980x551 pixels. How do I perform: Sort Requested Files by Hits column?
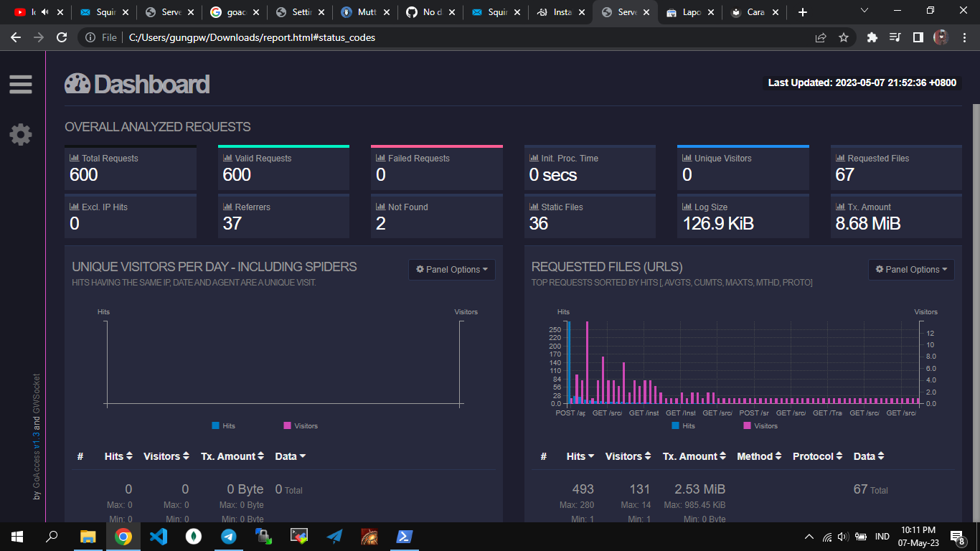(x=580, y=456)
